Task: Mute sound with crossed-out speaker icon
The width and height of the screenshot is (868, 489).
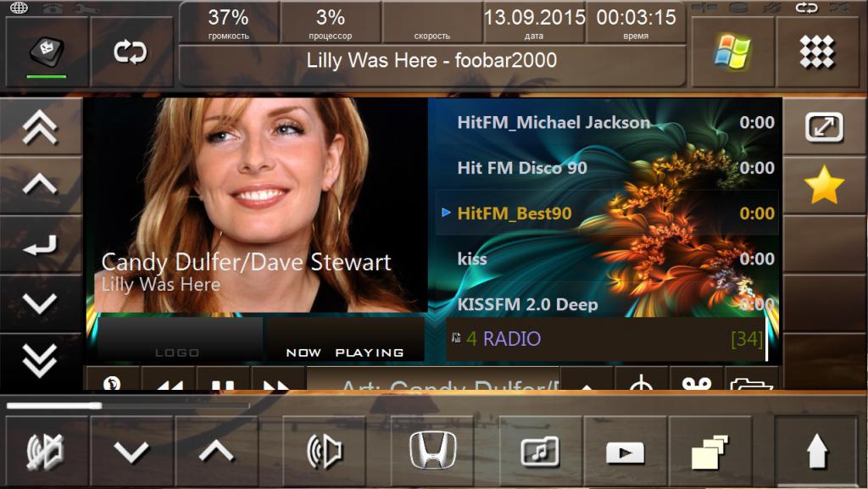Action: click(47, 452)
